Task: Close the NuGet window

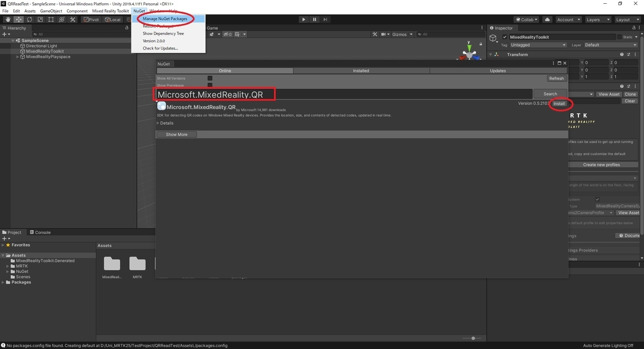Action: 565,63
